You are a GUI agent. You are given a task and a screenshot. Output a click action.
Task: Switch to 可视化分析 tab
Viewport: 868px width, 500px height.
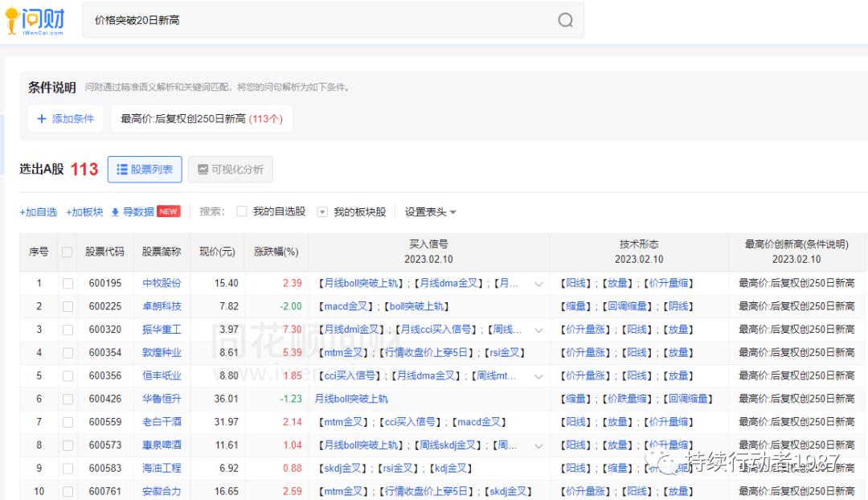coord(230,170)
